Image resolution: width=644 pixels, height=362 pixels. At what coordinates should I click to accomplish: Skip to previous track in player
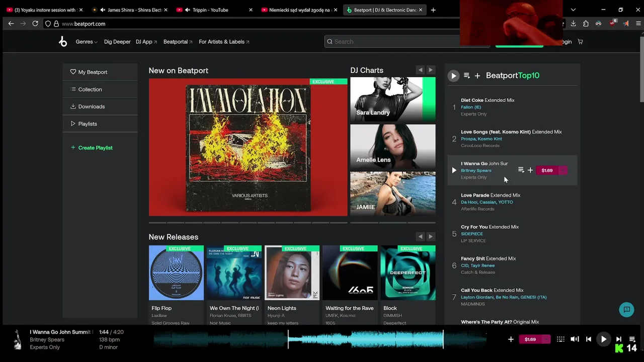pos(589,339)
